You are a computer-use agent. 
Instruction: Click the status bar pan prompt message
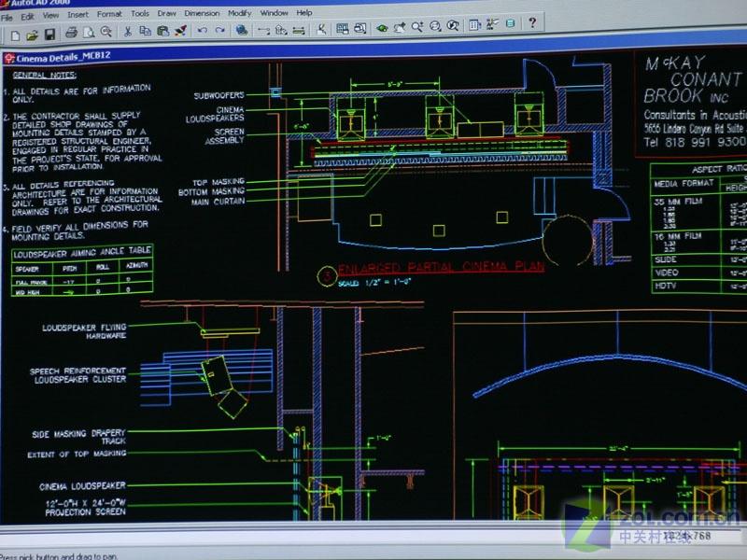[x=59, y=556]
